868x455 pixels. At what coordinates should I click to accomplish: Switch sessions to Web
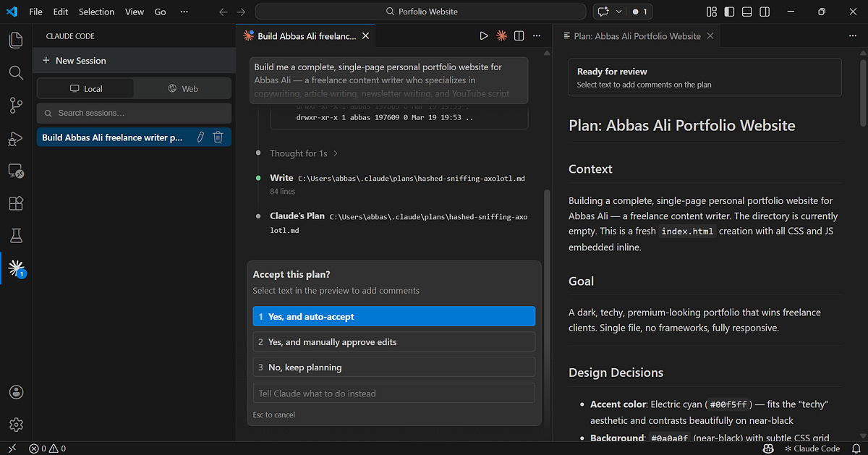[x=182, y=88]
